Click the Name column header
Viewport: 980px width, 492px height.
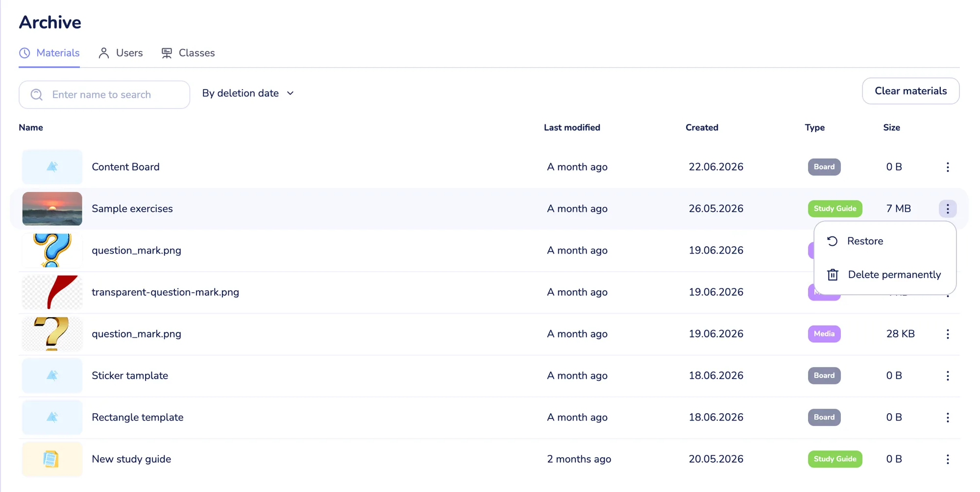(31, 128)
